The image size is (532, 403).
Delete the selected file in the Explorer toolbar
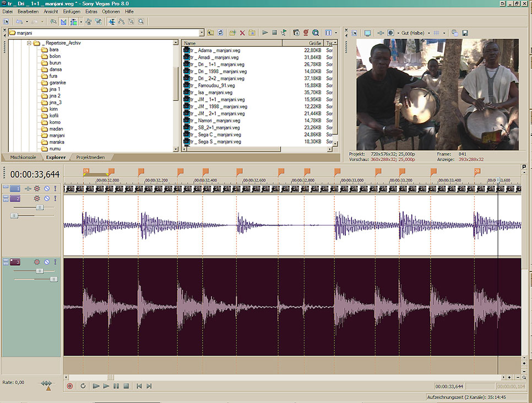242,33
